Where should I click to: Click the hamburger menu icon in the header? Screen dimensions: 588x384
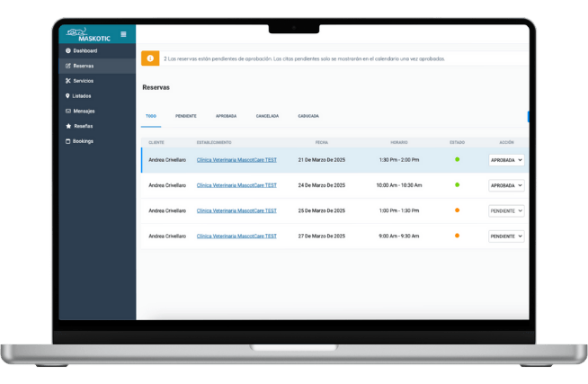point(124,34)
